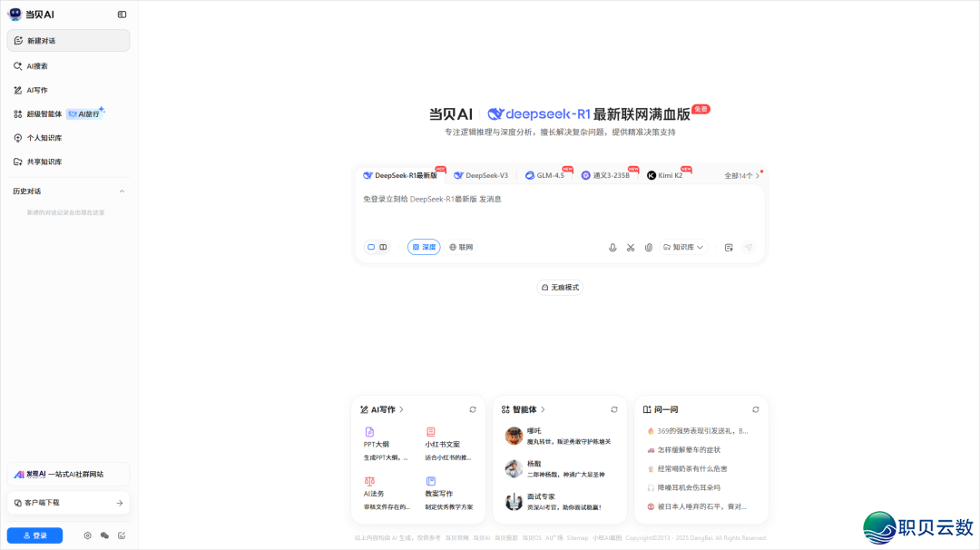Click the 问一问 heading icon

pyautogui.click(x=647, y=410)
